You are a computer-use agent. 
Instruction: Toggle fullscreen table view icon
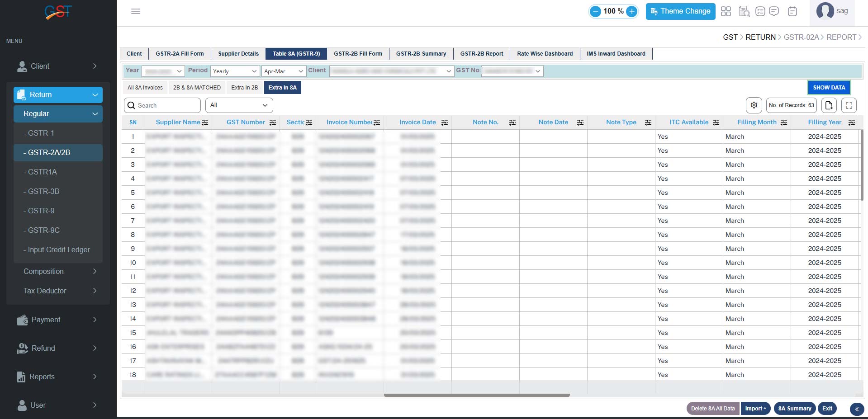click(849, 105)
